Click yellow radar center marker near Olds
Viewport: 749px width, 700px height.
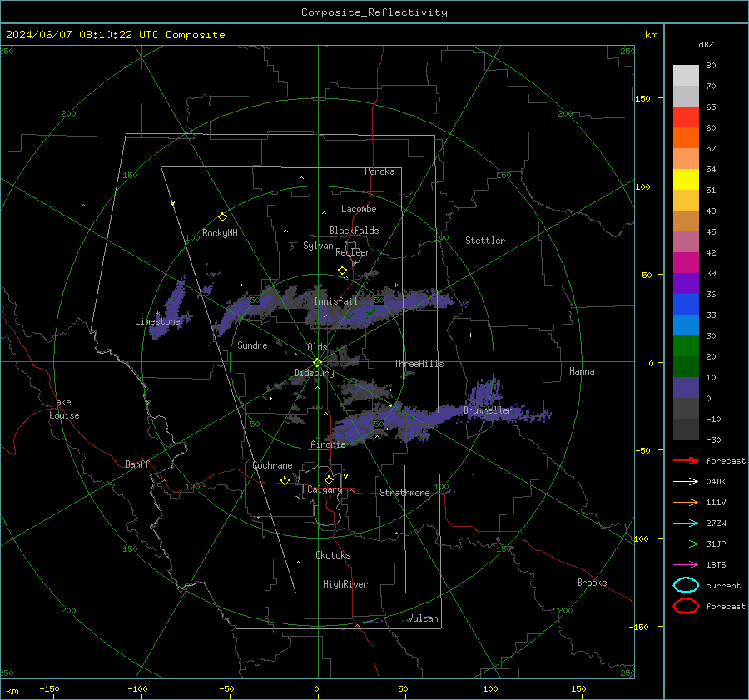[x=318, y=363]
